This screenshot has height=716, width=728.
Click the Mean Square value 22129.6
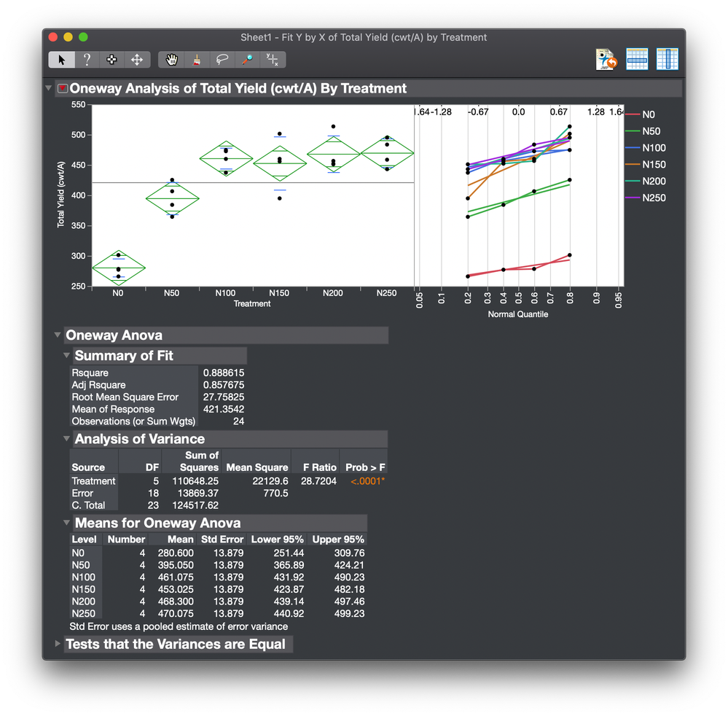click(270, 481)
